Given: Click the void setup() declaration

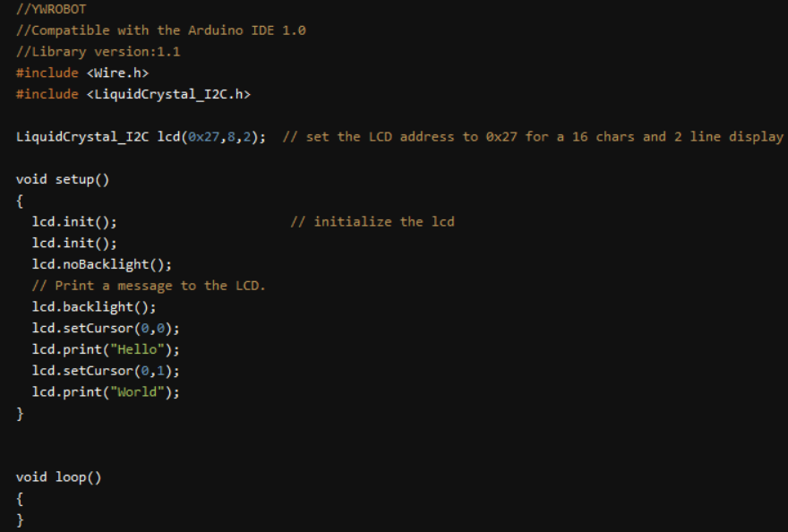Looking at the screenshot, I should pos(63,179).
